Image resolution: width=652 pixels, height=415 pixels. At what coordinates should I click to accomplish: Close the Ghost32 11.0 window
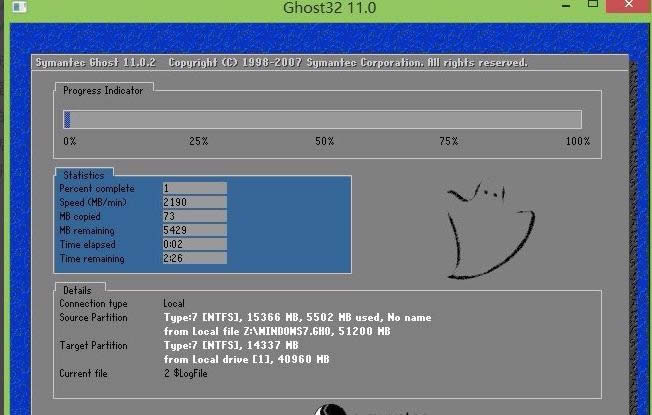(x=629, y=5)
